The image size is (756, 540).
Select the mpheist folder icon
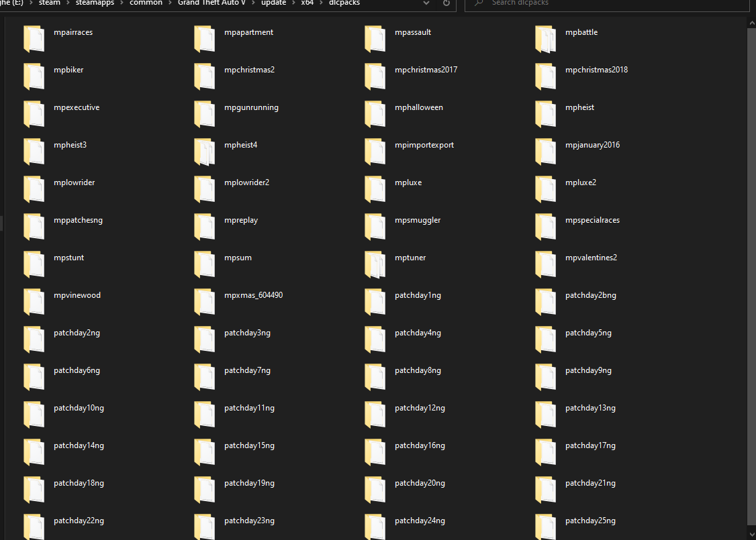click(546, 113)
